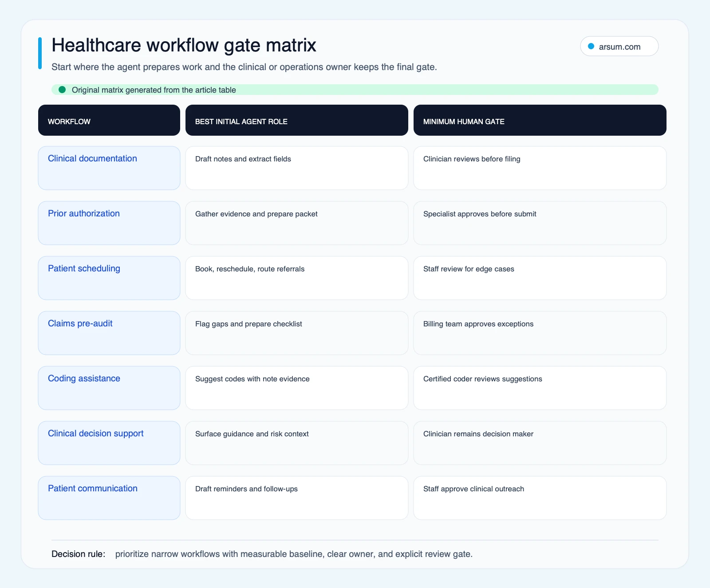Click 'Original matrix generated from the article table'
The image size is (710, 588).
154,90
